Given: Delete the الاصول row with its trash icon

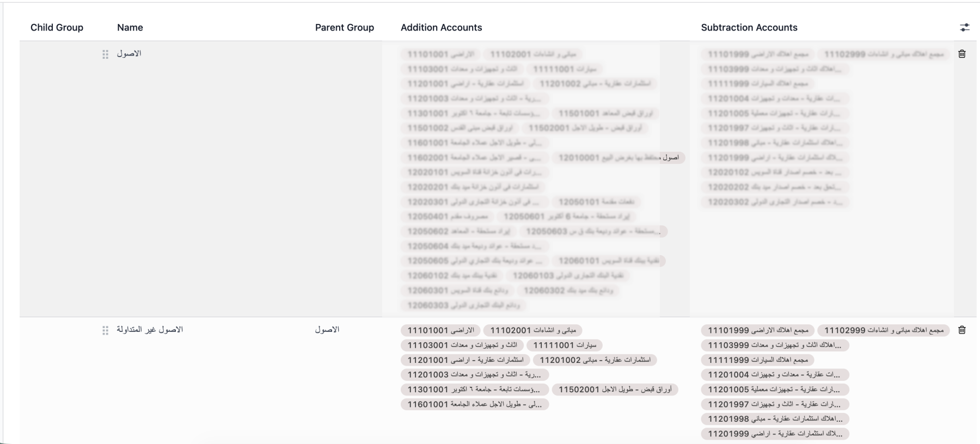Looking at the screenshot, I should [962, 54].
